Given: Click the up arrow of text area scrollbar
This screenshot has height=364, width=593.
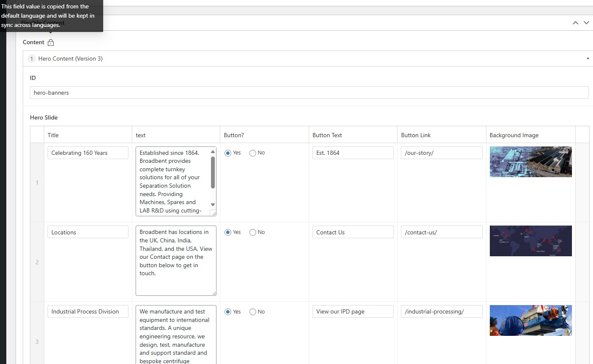Looking at the screenshot, I should click(213, 151).
